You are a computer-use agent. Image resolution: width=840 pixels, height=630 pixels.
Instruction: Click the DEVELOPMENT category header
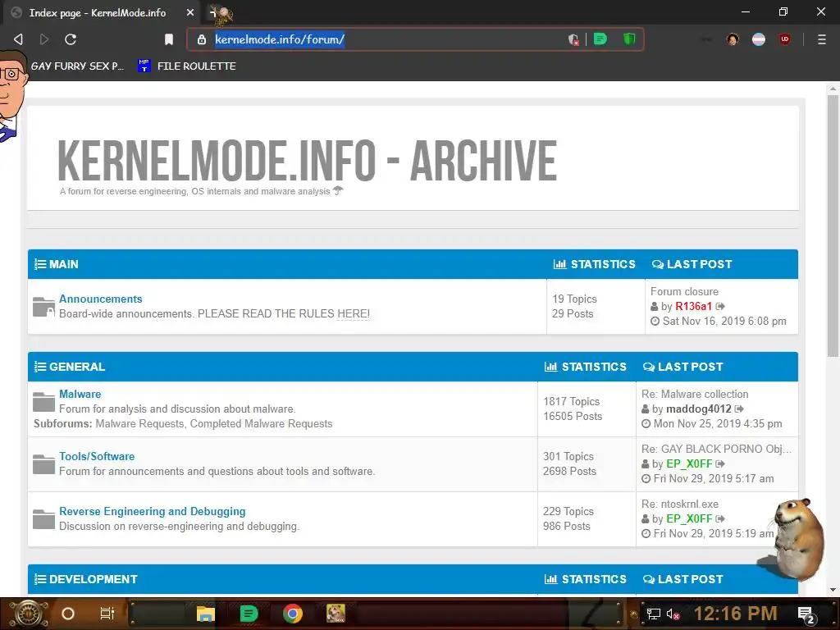pos(93,579)
